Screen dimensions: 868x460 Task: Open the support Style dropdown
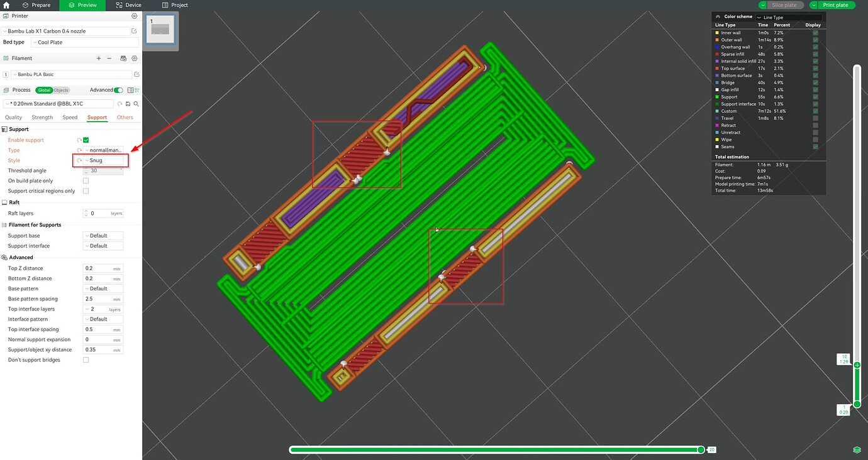104,160
